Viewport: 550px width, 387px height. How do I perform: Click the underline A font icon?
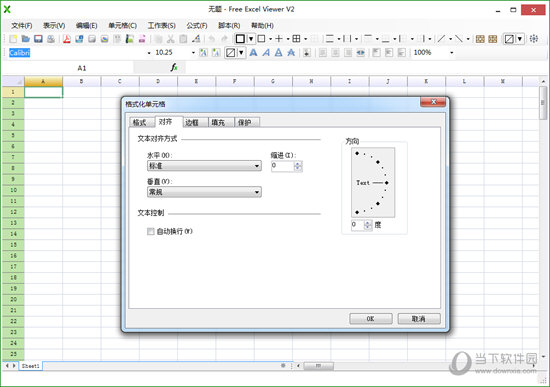(x=279, y=53)
